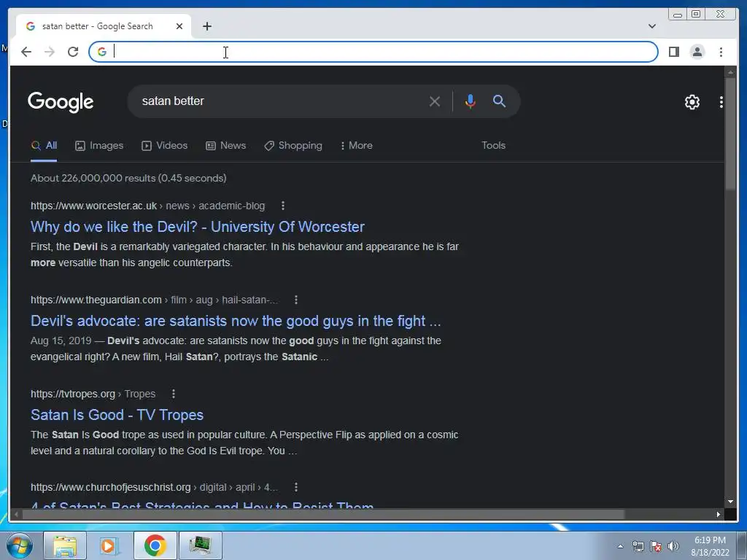Clear the search query with the X
Screen dimensions: 747x560
435,101
